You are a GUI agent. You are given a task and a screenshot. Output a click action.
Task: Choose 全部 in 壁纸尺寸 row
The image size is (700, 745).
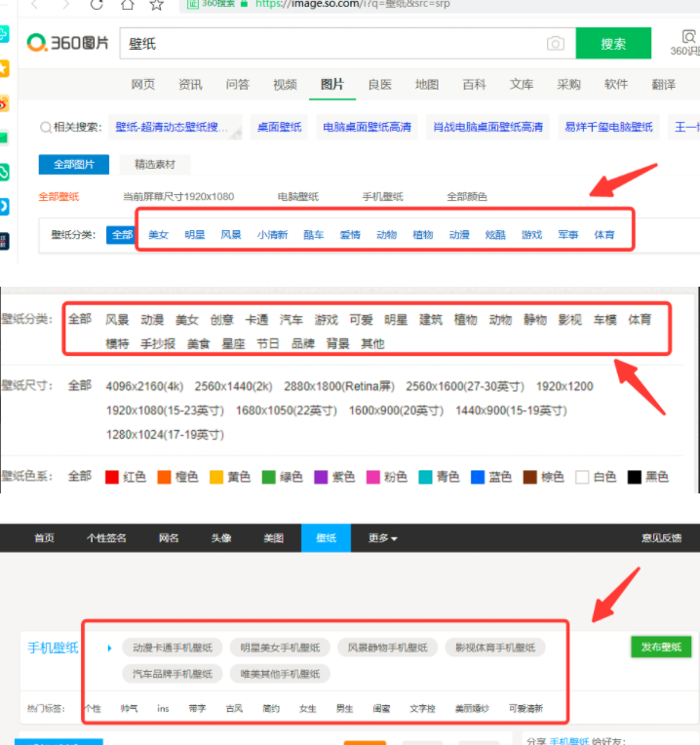(79, 385)
